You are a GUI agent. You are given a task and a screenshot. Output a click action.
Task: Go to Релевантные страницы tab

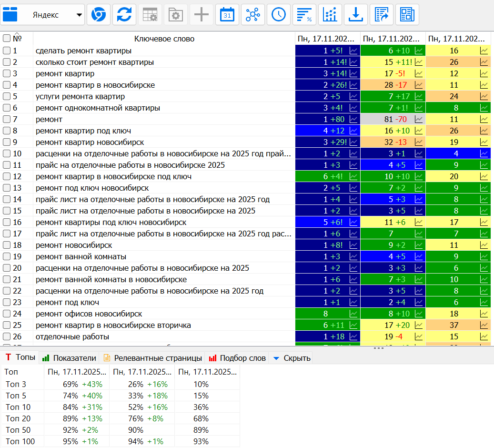pyautogui.click(x=153, y=358)
